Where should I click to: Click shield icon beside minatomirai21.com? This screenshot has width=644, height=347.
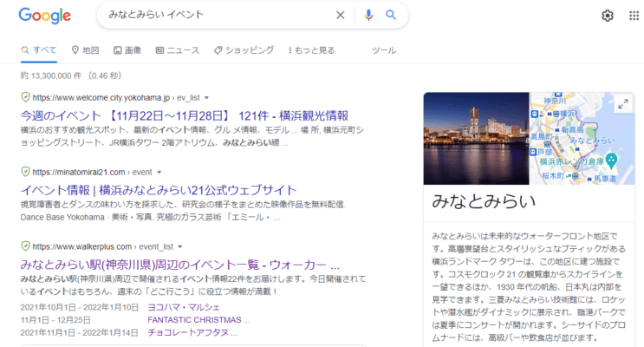[x=25, y=172]
